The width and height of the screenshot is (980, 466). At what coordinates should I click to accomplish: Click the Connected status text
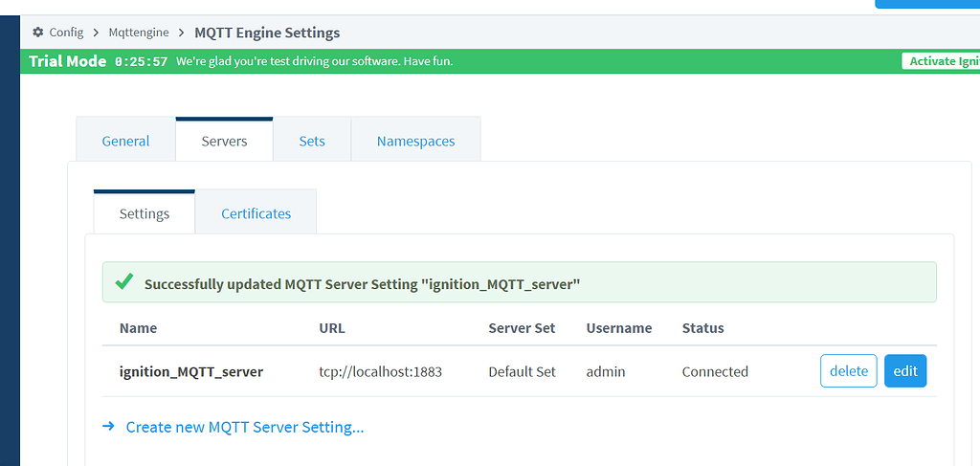[715, 371]
